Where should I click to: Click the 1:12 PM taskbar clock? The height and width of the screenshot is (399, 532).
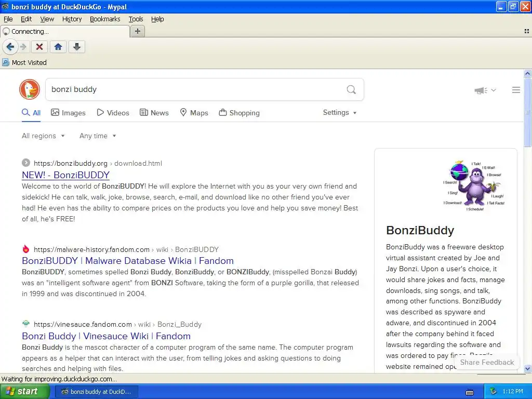click(x=513, y=391)
